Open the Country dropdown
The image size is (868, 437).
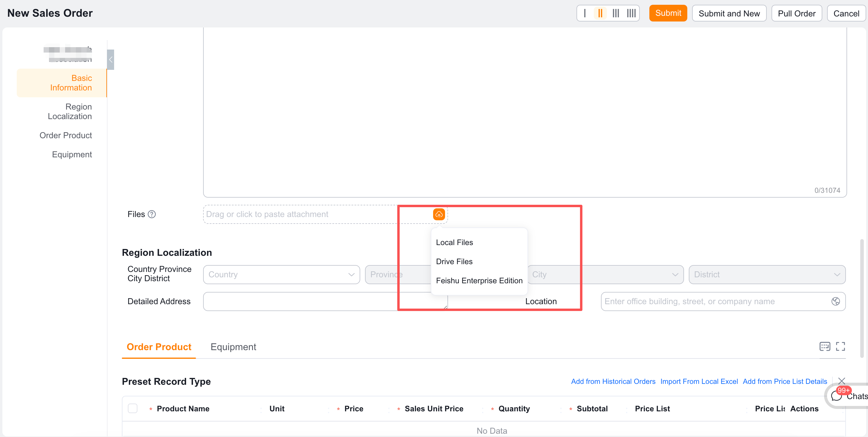click(281, 274)
